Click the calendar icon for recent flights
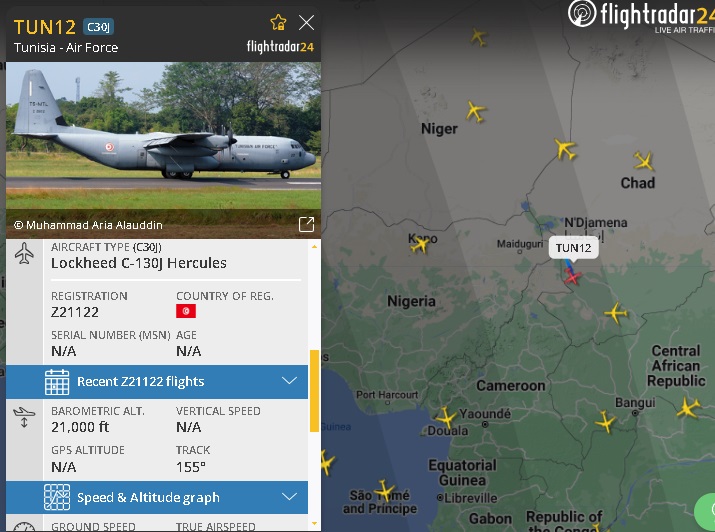Screen dimensions: 715x532 pyautogui.click(x=57, y=382)
